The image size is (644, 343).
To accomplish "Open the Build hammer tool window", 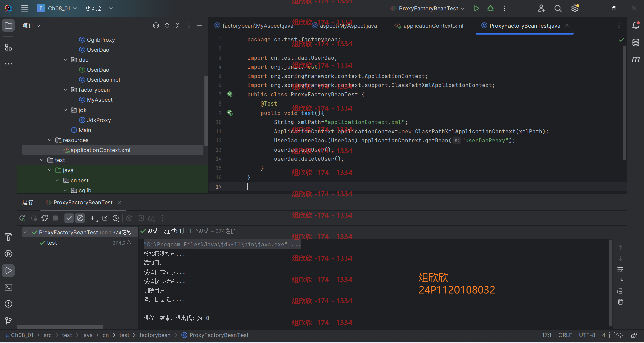I will click(8, 237).
